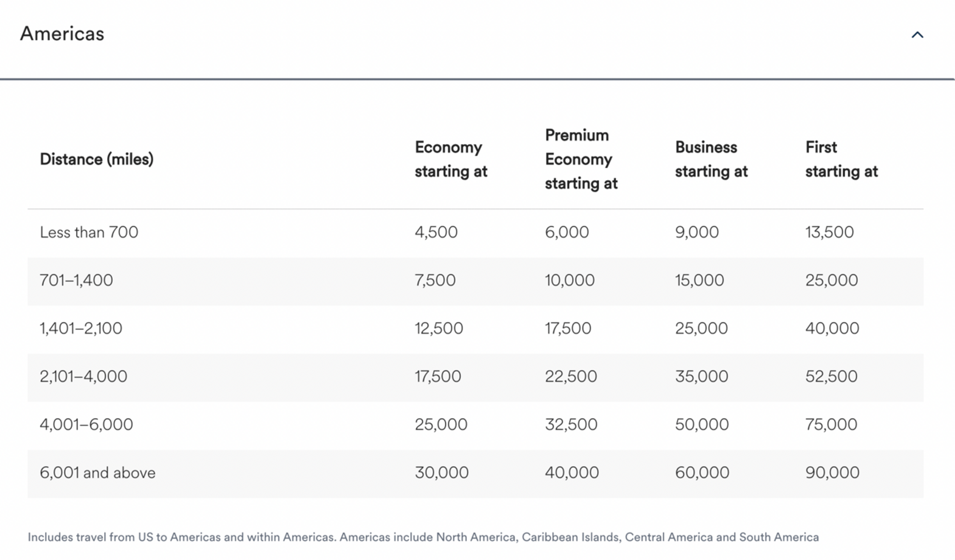The width and height of the screenshot is (955, 560).
Task: Click the 90,000 first class value
Action: click(832, 473)
